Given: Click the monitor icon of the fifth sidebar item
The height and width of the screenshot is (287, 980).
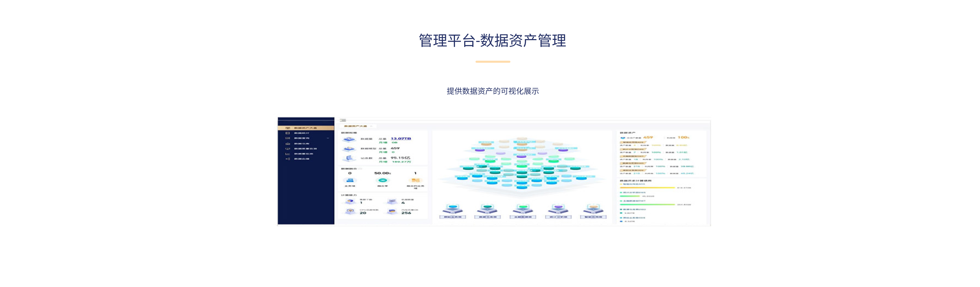Looking at the screenshot, I should click(288, 149).
